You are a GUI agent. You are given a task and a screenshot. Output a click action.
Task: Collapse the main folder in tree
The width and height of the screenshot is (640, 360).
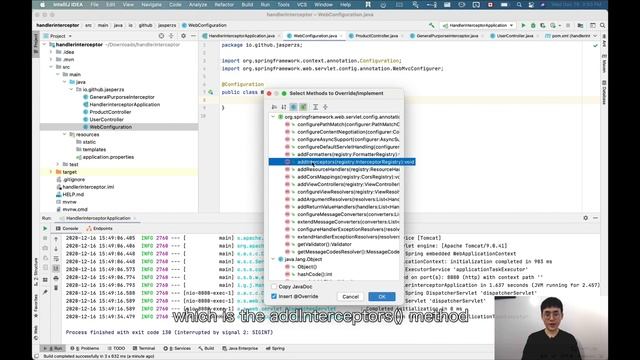pyautogui.click(x=58, y=74)
